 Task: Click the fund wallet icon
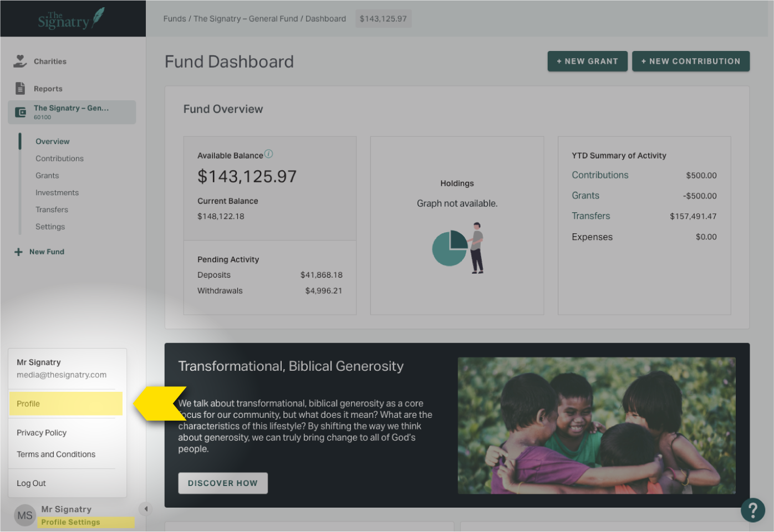[x=21, y=112]
